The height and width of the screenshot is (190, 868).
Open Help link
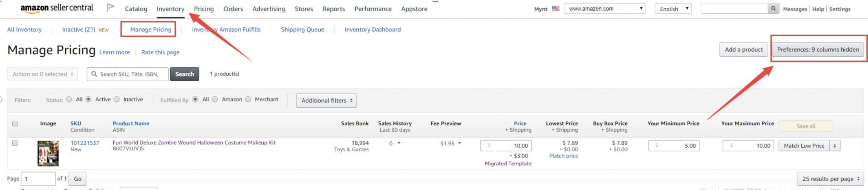click(818, 9)
